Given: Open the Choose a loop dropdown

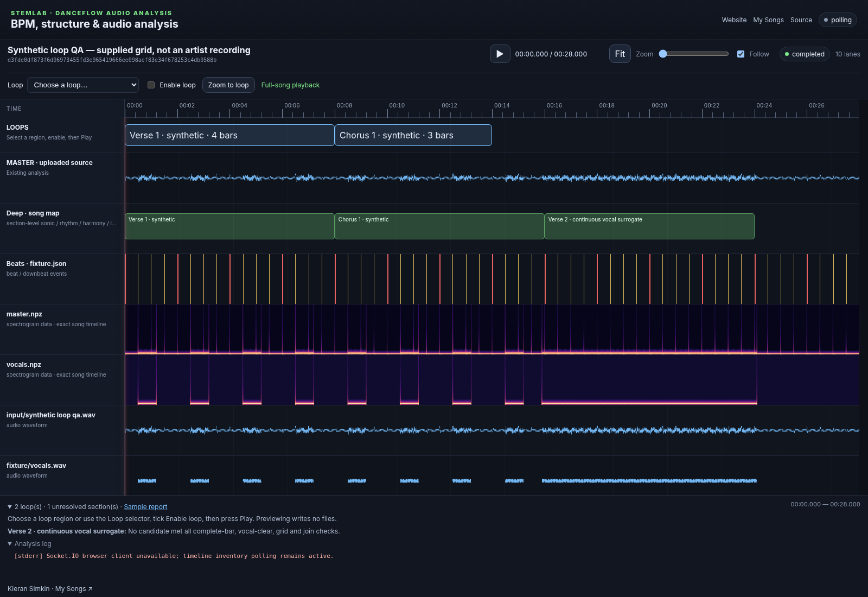Looking at the screenshot, I should pos(83,85).
